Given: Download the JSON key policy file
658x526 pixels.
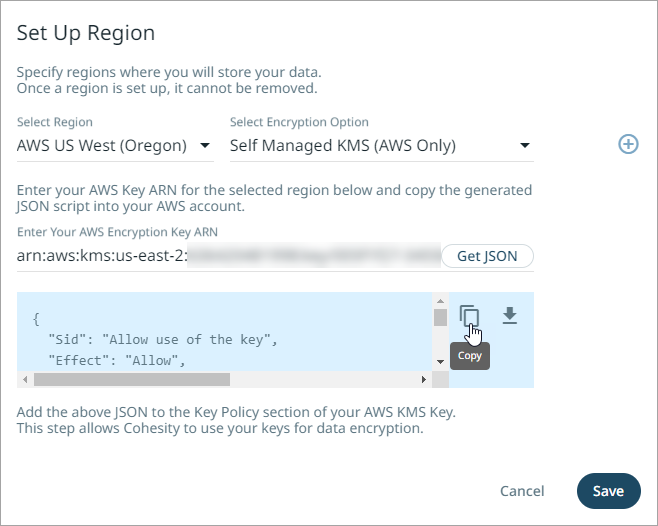Looking at the screenshot, I should 510,316.
